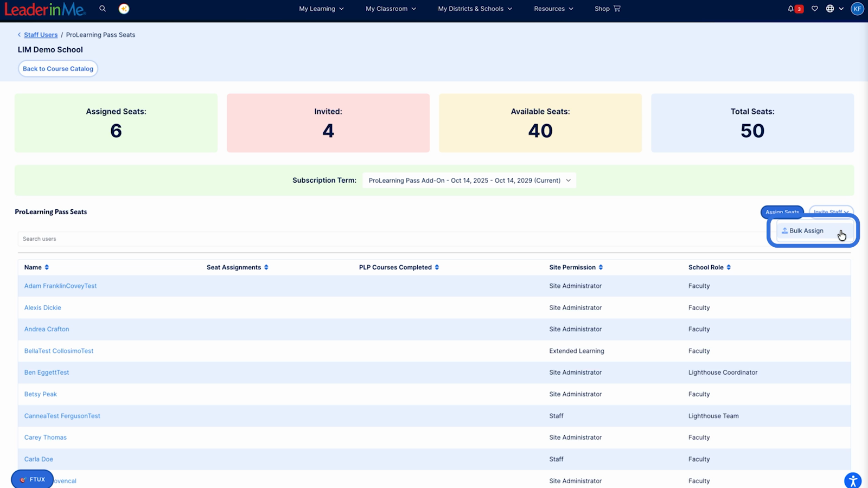Screen dimensions: 868x488
Task: Open Carla Doe user link
Action: (39, 459)
